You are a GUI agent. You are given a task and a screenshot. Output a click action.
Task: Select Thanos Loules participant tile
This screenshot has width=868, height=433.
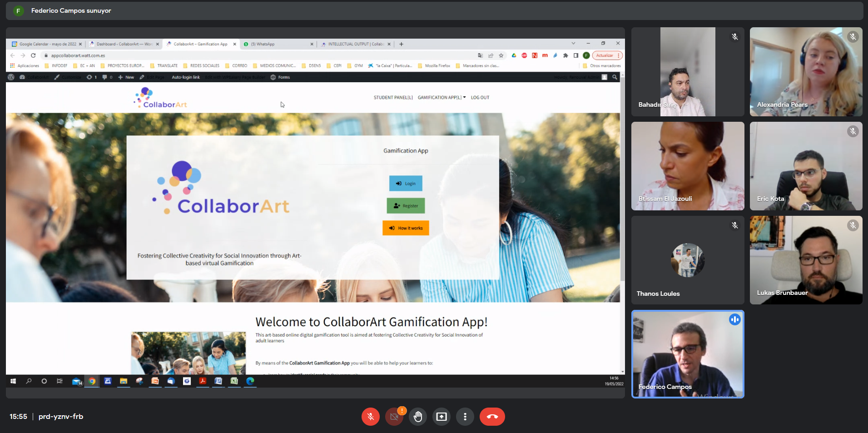(x=688, y=260)
